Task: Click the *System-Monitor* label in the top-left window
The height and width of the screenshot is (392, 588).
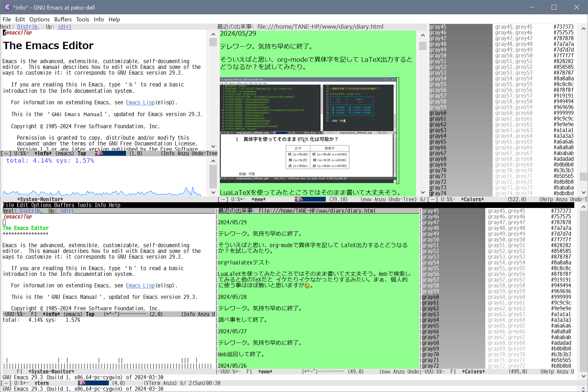Action: [x=40, y=199]
